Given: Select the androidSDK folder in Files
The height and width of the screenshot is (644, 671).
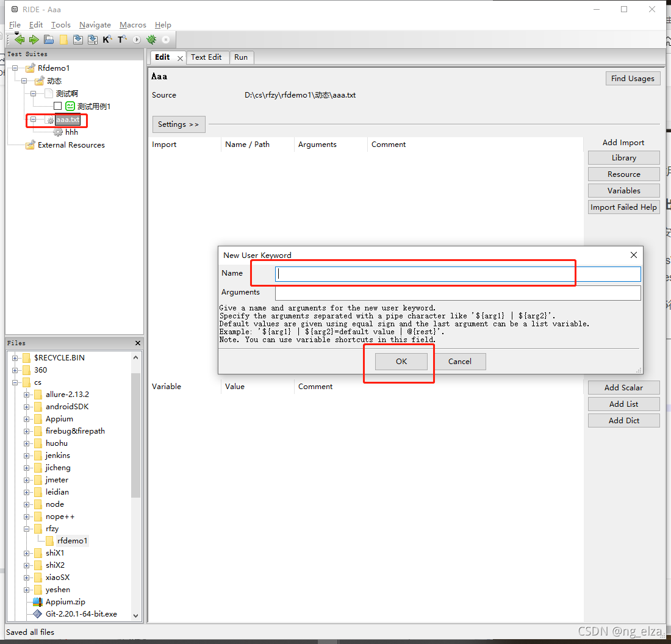Looking at the screenshot, I should pos(67,407).
